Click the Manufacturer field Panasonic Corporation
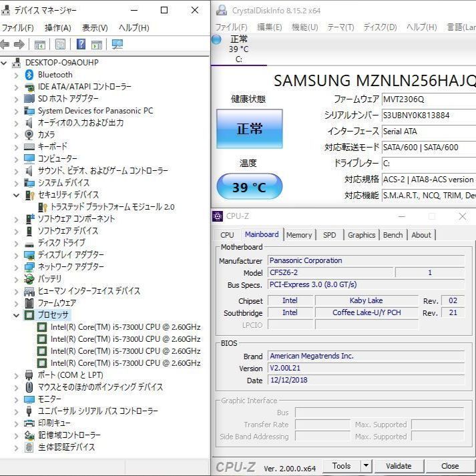The height and width of the screenshot is (476, 476). point(366,260)
